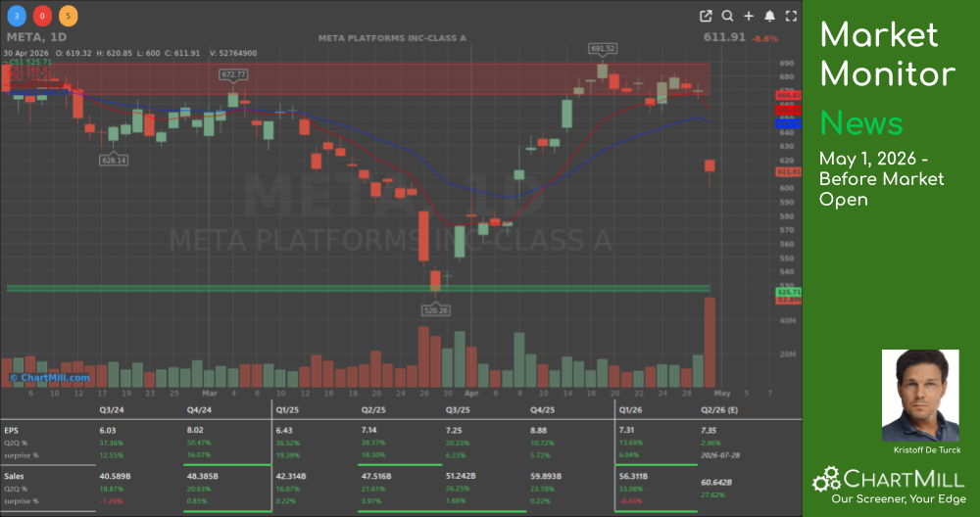Click Sales value 59.893B
Screen dimensions: 980x517
click(x=546, y=476)
